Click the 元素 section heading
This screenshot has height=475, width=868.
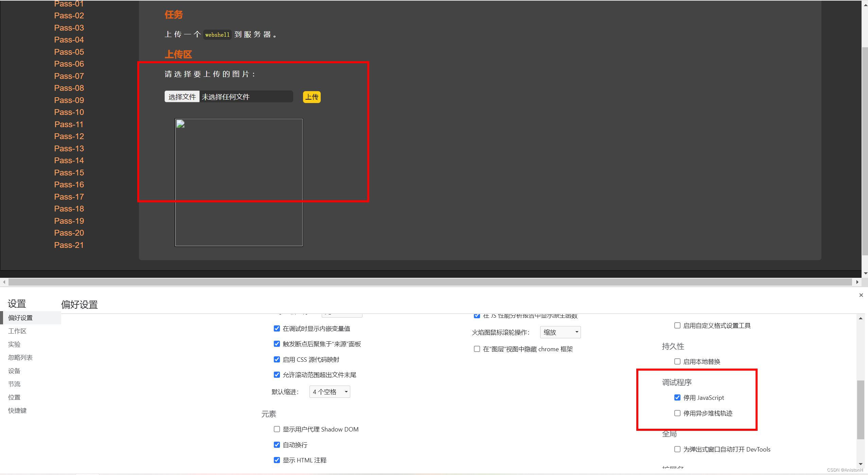coord(269,414)
